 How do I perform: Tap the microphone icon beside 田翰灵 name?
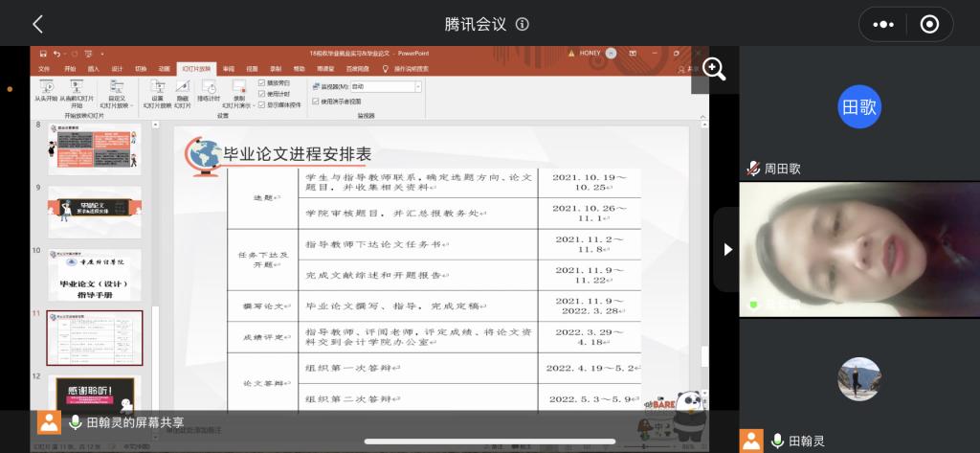[x=777, y=441]
